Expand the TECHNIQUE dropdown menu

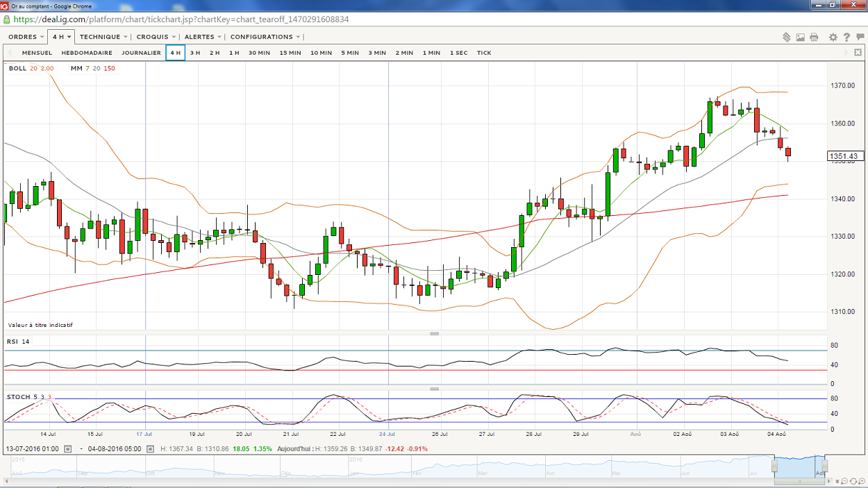tap(103, 37)
